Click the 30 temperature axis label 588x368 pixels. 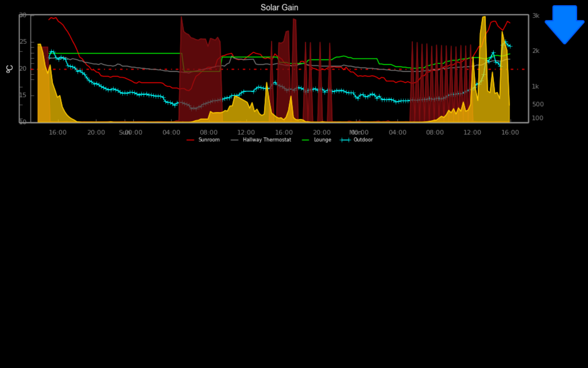(x=23, y=15)
